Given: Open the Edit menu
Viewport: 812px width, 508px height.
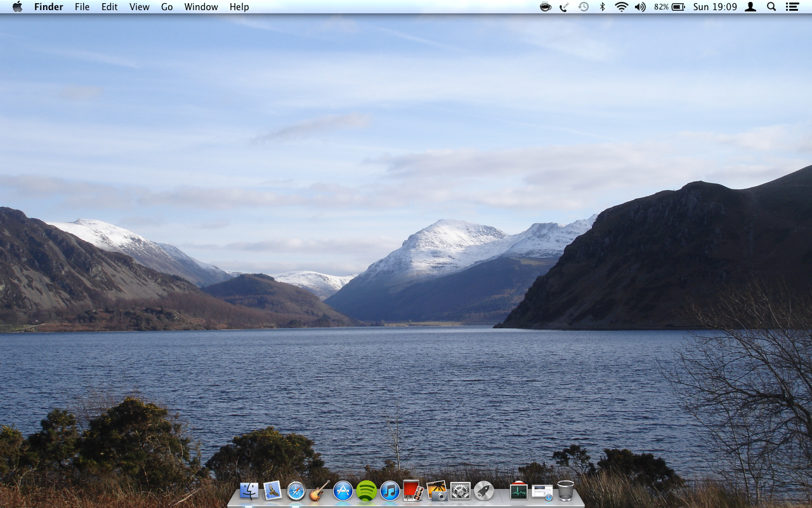Looking at the screenshot, I should (x=110, y=7).
